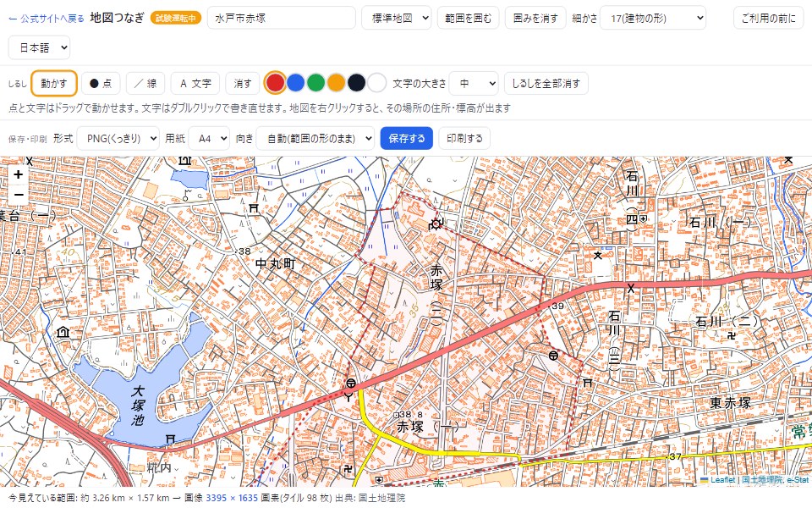Image resolution: width=812 pixels, height=508 pixels.
Task: Click the 範囲を囲む button
Action: [x=468, y=18]
